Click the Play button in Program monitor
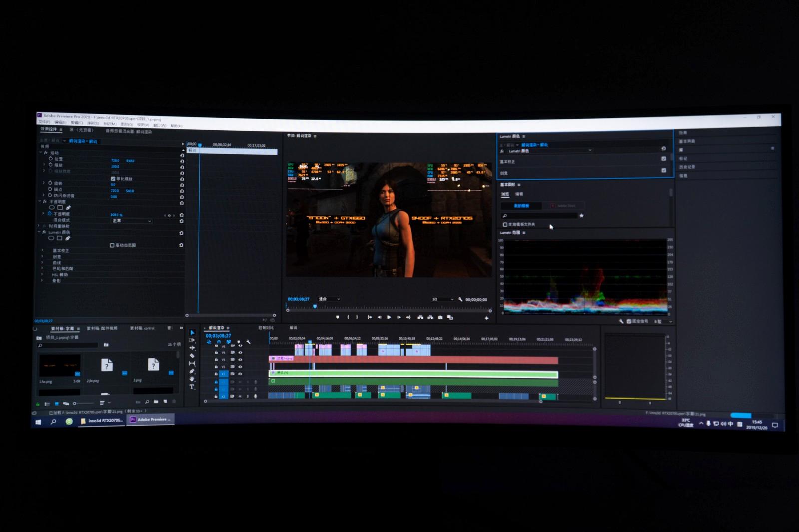 [x=389, y=317]
